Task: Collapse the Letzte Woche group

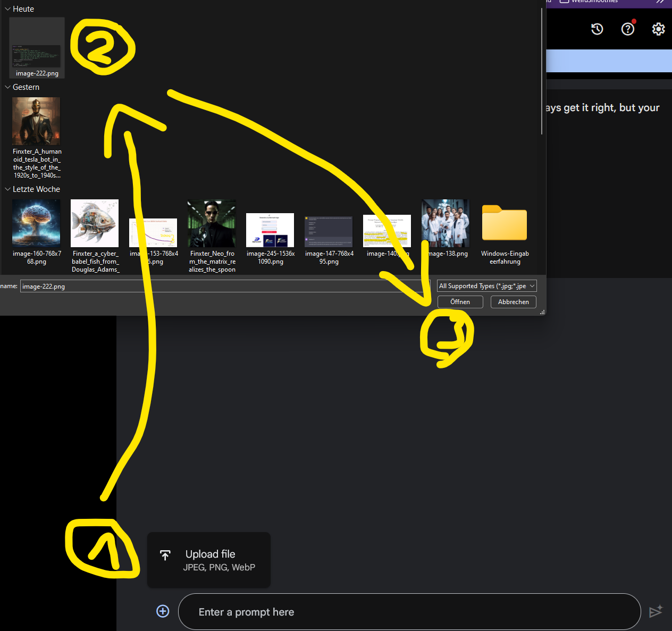Action: pos(7,189)
